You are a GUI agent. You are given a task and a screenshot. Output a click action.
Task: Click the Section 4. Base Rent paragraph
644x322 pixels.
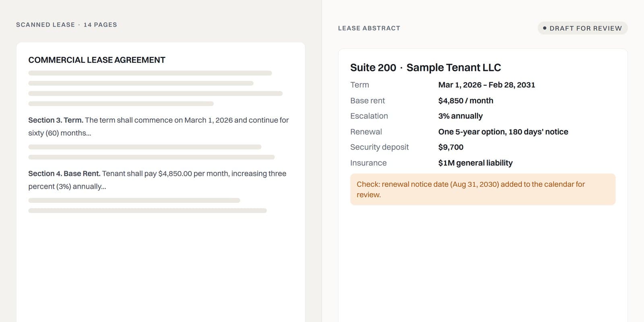[x=157, y=180]
